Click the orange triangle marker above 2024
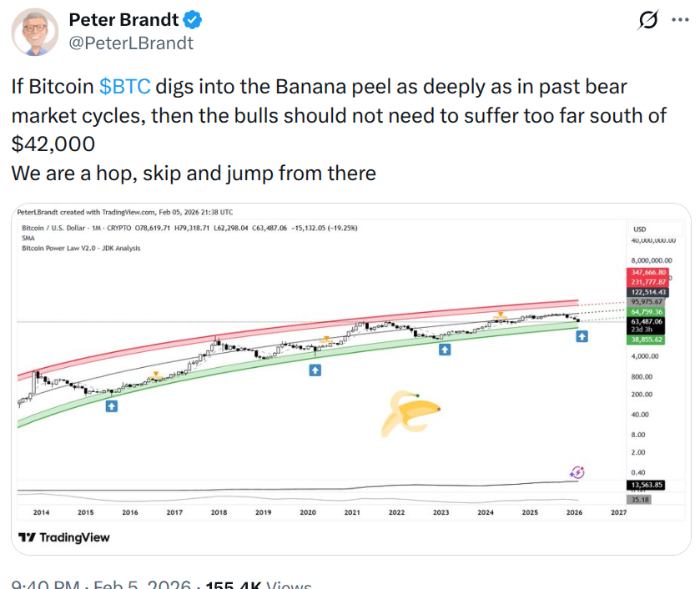 point(501,315)
